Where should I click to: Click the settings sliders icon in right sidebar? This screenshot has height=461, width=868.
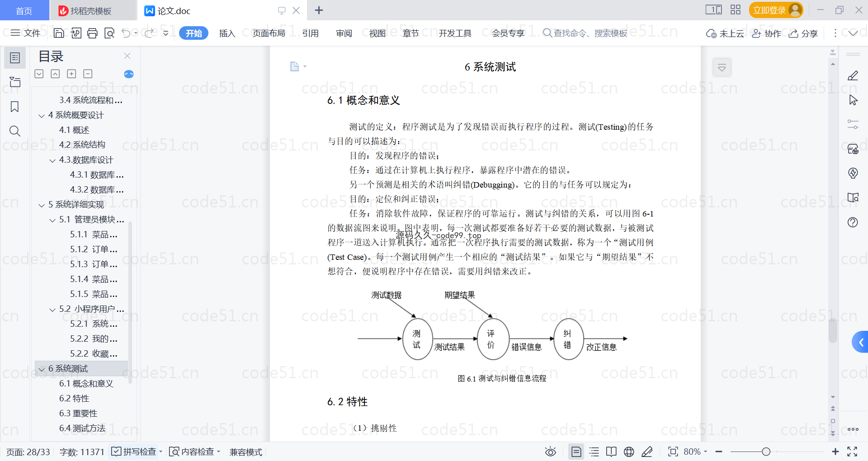[853, 124]
